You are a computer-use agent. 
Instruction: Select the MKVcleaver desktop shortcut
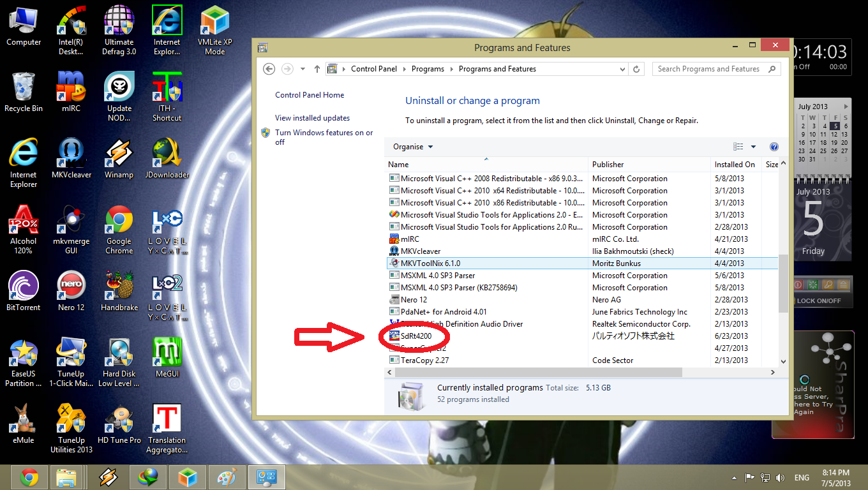71,159
